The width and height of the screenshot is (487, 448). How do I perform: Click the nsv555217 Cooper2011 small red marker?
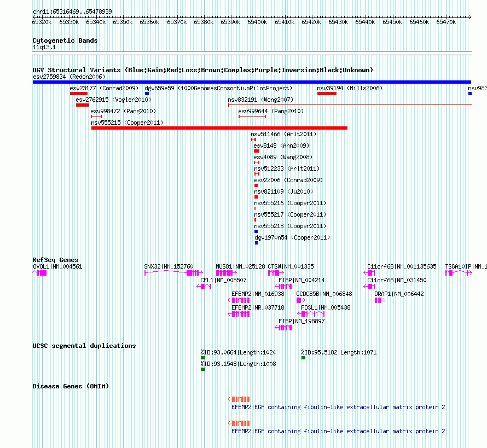(256, 220)
